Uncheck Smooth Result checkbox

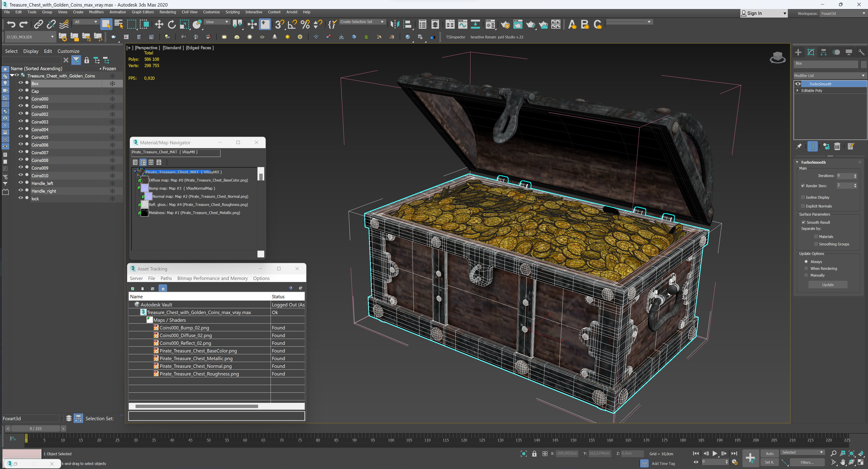pos(804,222)
